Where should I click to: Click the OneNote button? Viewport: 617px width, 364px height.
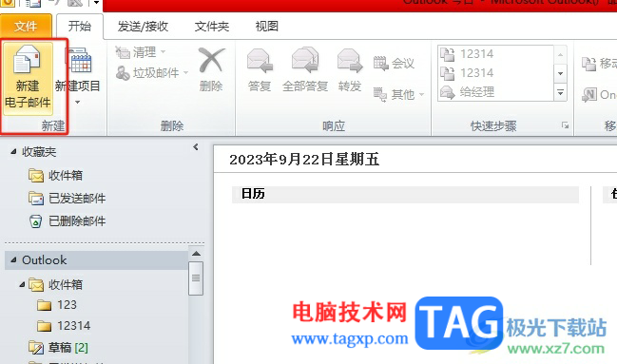click(x=599, y=94)
